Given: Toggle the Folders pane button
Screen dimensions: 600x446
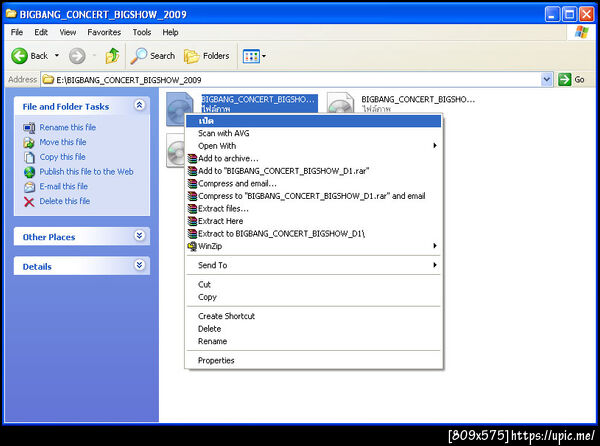Looking at the screenshot, I should pyautogui.click(x=207, y=56).
